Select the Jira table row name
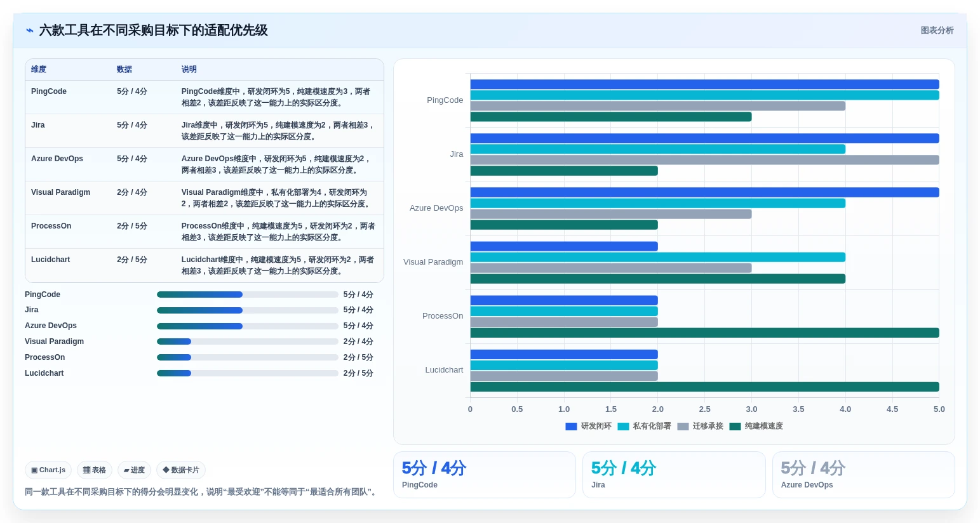 pos(38,125)
